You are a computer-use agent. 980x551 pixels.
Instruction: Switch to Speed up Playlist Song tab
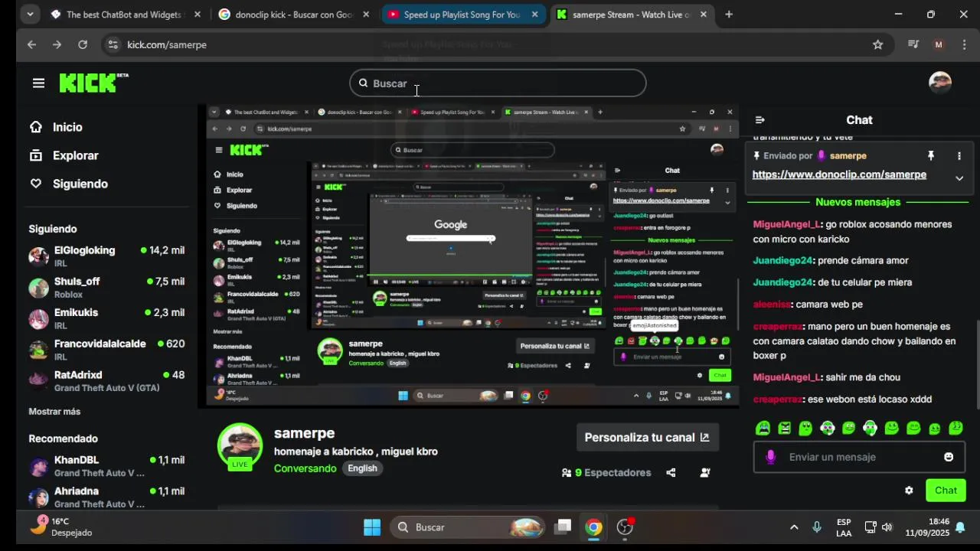click(x=462, y=14)
